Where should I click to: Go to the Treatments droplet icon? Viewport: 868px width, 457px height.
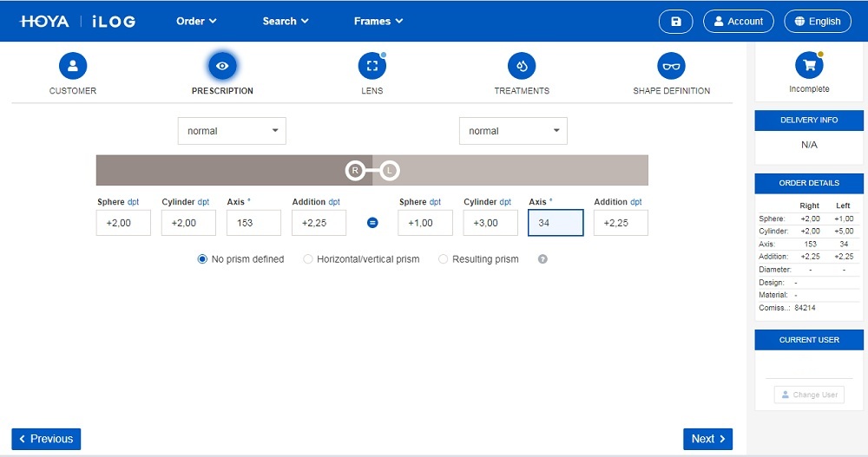[522, 66]
